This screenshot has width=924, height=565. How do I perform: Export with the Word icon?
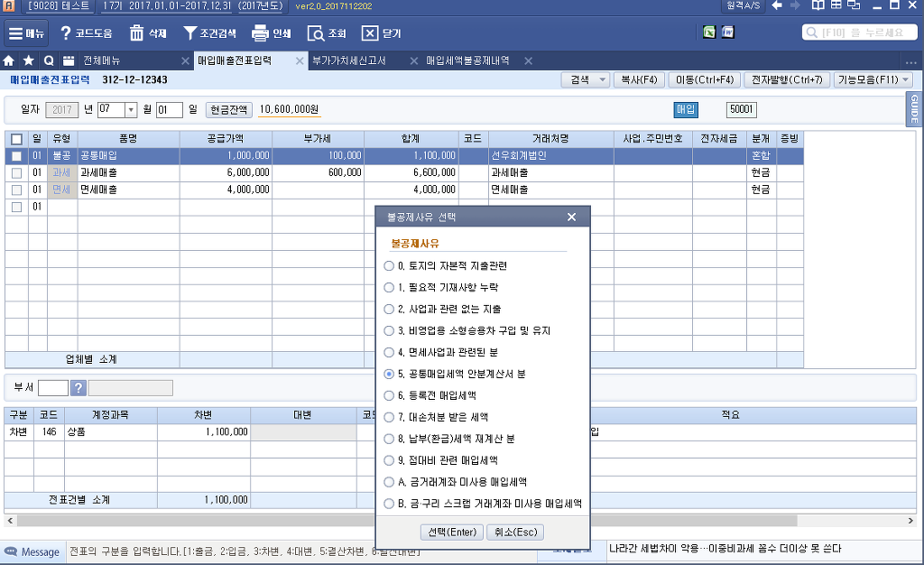[728, 32]
